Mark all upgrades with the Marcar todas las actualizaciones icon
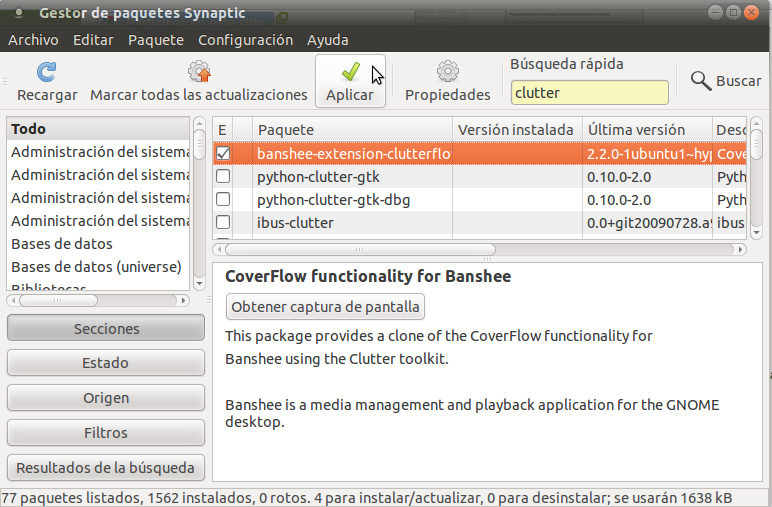The height and width of the screenshot is (507, 772). [x=199, y=72]
